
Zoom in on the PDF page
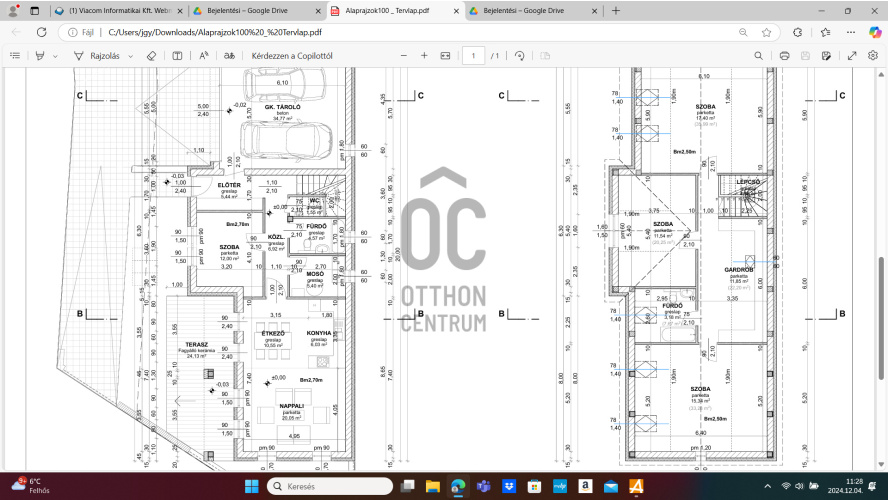pos(424,55)
